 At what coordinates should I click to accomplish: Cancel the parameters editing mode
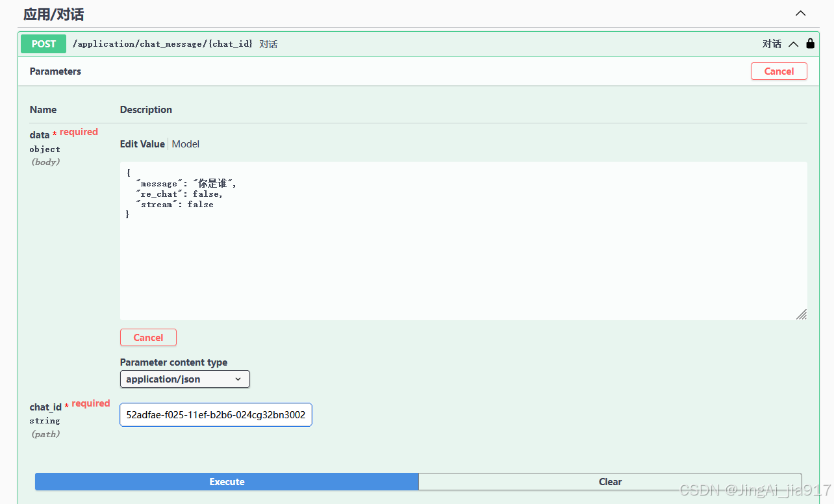[779, 71]
